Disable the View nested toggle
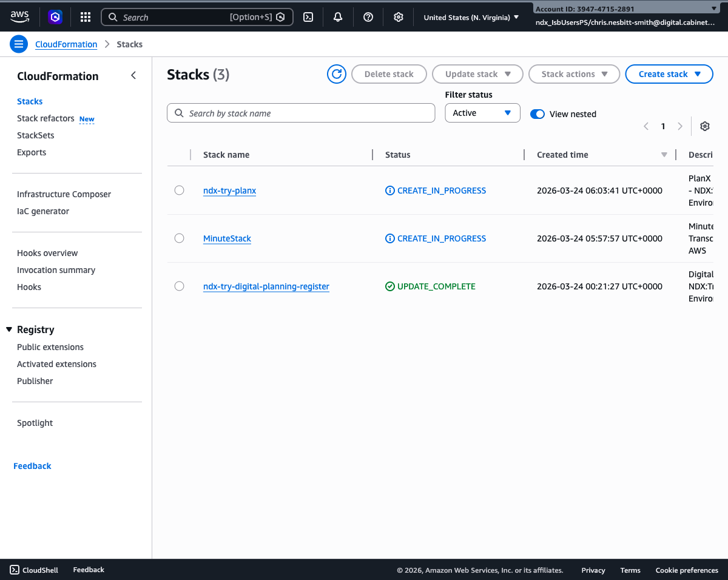This screenshot has width=728, height=580. pos(537,114)
